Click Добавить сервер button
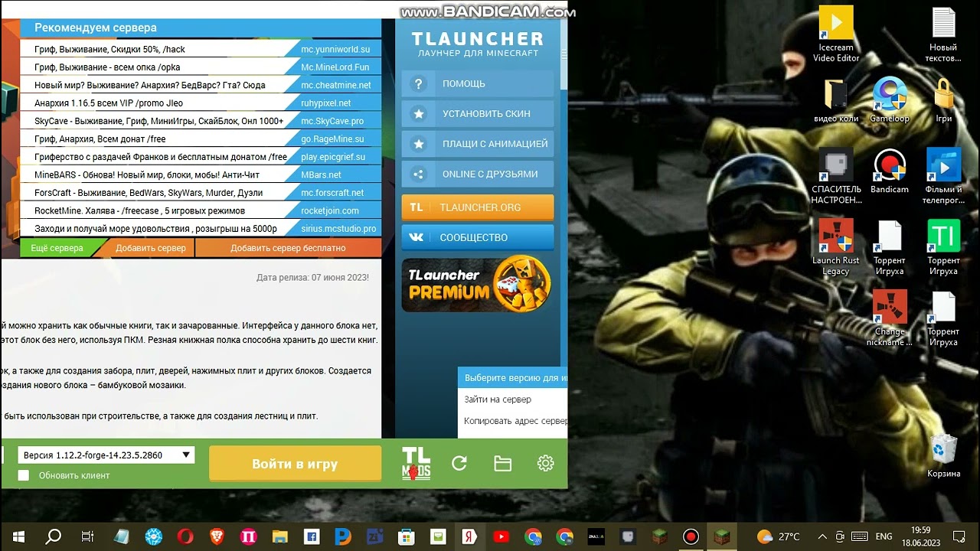Screen dimensions: 980x551 (x=150, y=248)
